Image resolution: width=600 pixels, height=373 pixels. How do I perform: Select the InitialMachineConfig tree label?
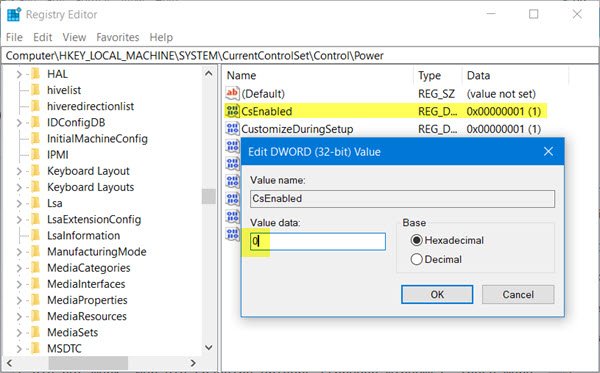click(x=97, y=138)
